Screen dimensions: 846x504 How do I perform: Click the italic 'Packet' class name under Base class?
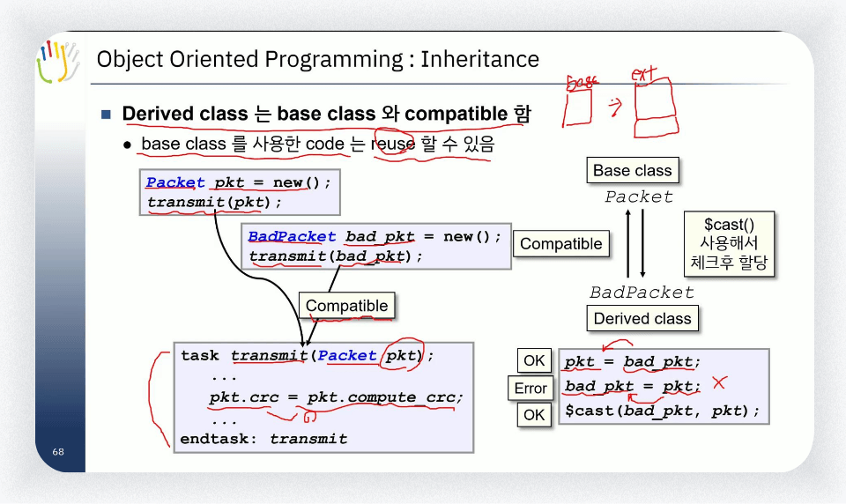[639, 196]
